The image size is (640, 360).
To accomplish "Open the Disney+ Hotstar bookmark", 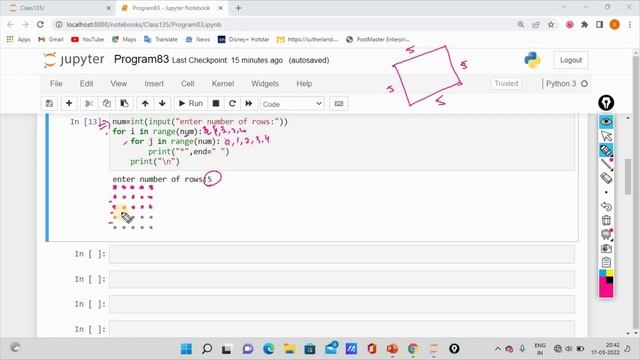I will pyautogui.click(x=244, y=39).
